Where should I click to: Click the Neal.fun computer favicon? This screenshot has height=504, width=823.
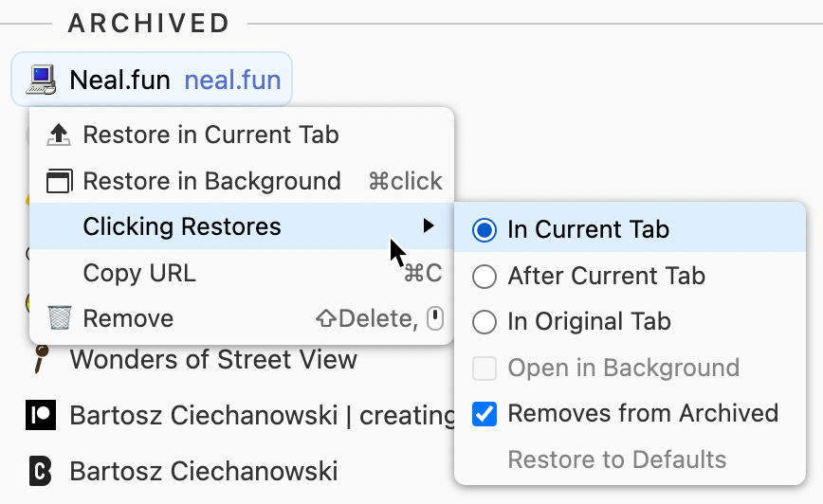coord(41,80)
